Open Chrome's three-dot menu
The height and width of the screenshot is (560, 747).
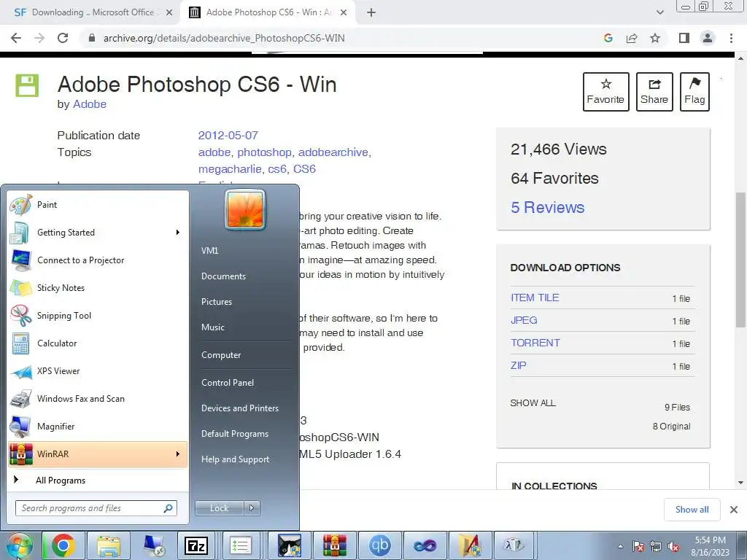coord(731,38)
